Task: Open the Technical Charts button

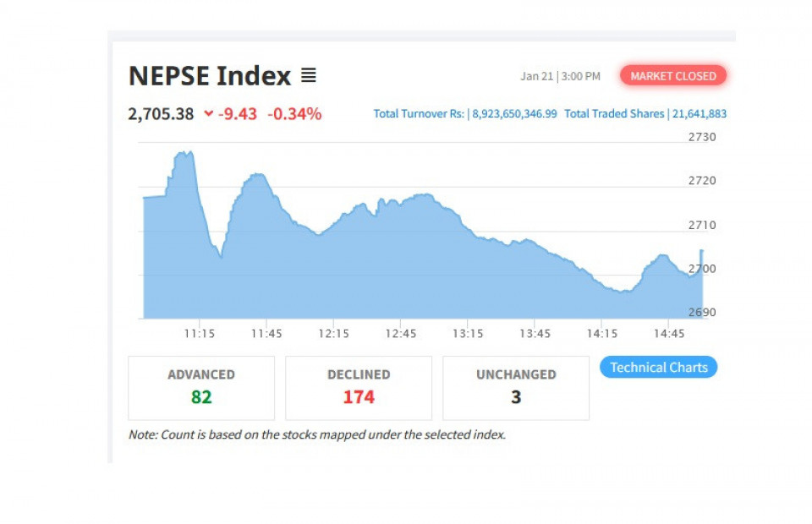Action: pos(658,368)
